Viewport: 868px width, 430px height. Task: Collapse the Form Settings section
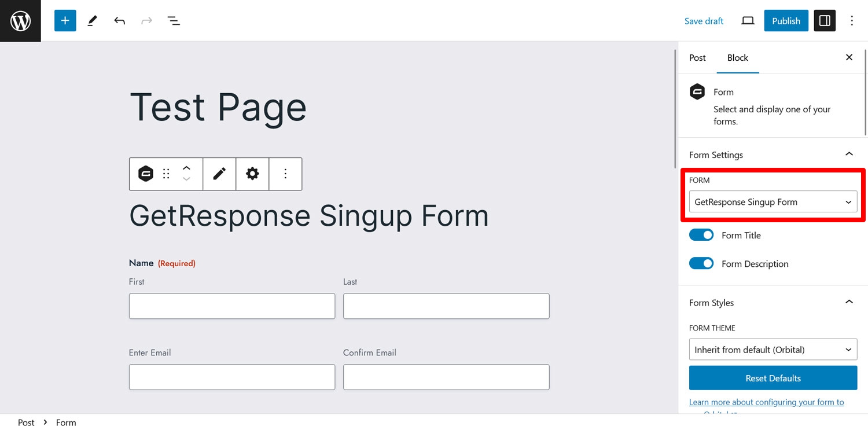click(x=849, y=155)
